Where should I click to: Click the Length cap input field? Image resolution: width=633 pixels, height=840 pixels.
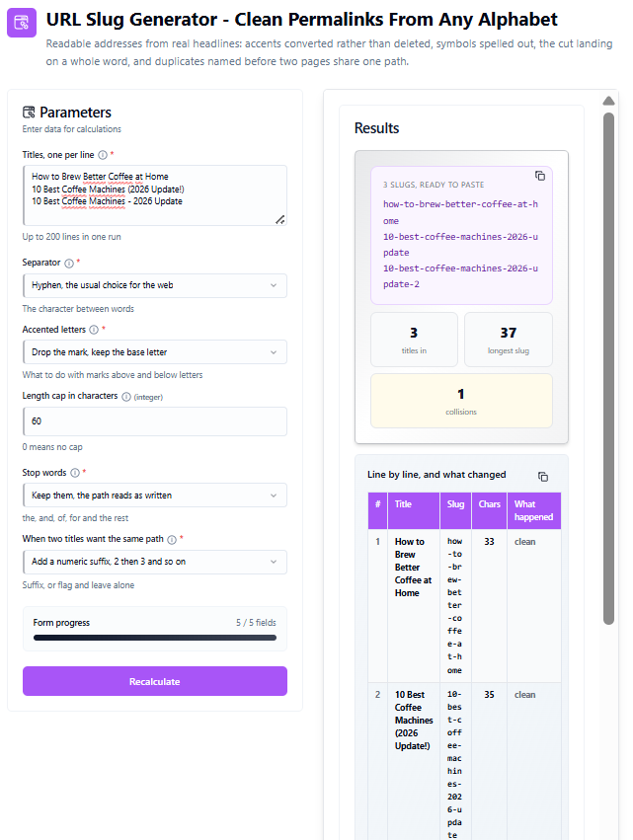click(155, 421)
